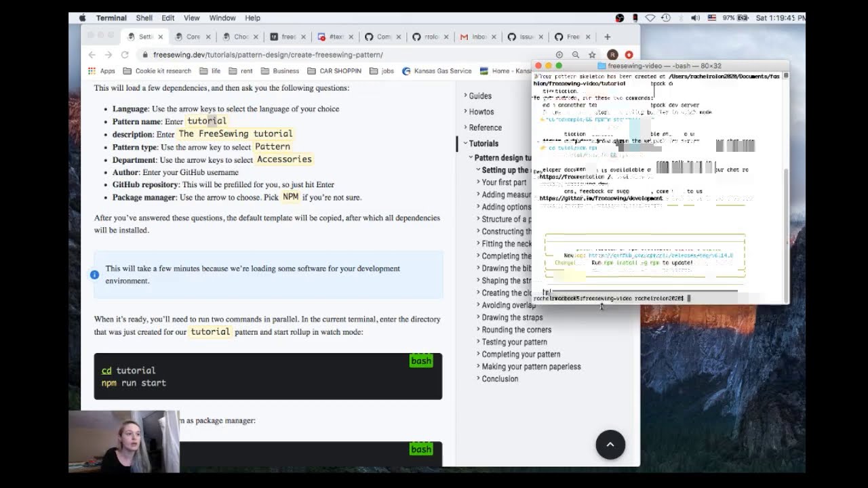Open the Window menu
Screen dimensions: 868x488
pyautogui.click(x=222, y=18)
